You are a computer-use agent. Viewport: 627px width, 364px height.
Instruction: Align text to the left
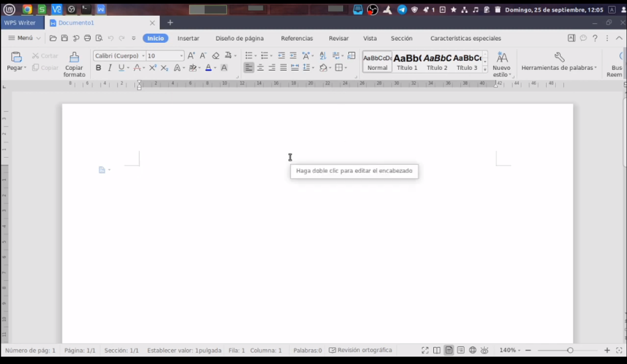coord(249,67)
